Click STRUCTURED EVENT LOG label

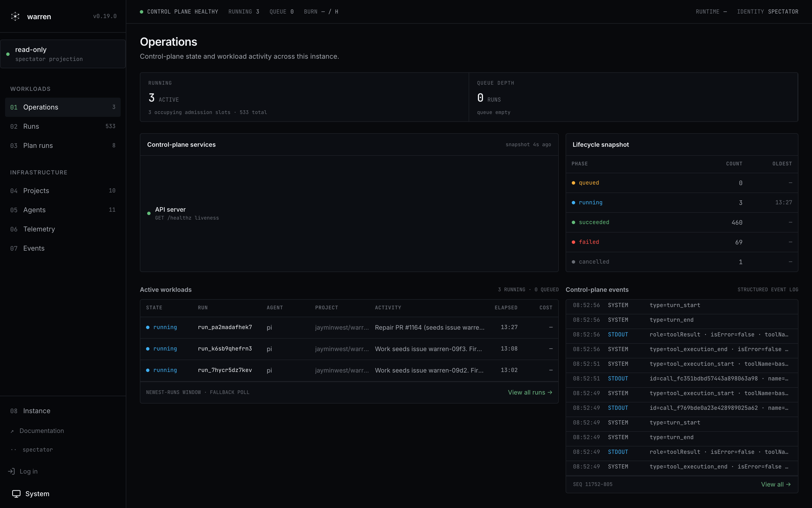tap(768, 290)
